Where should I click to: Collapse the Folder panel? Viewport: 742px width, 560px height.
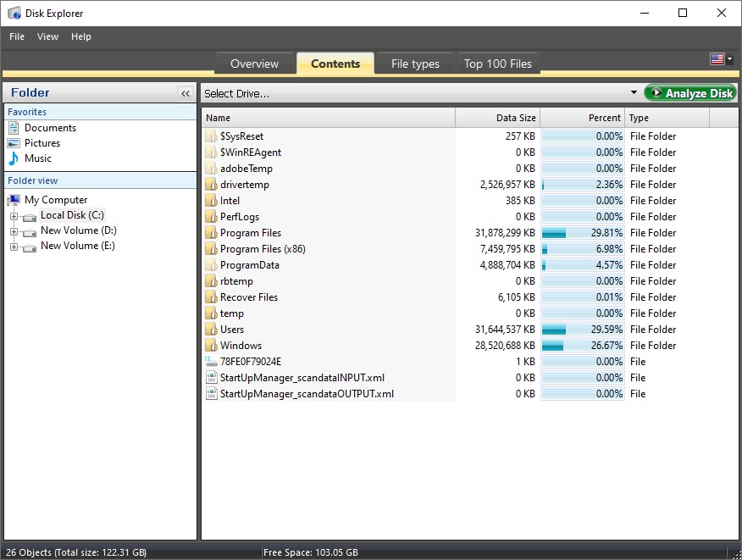[x=185, y=93]
